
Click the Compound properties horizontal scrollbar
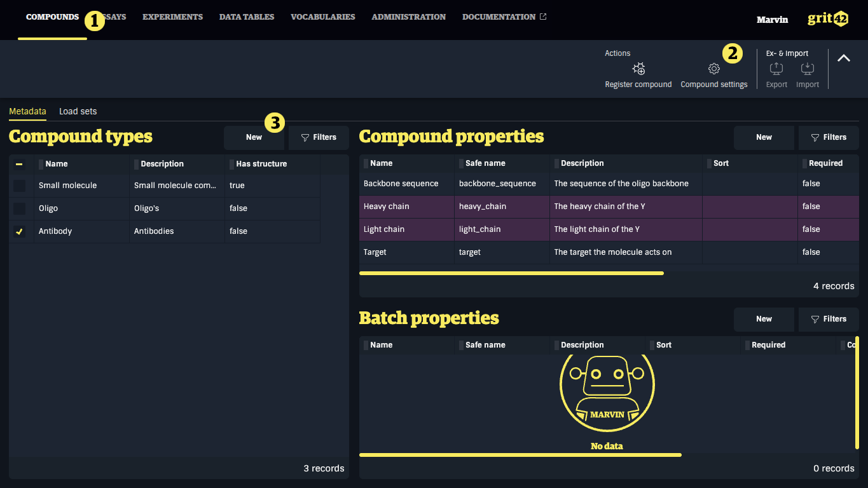[x=511, y=273]
